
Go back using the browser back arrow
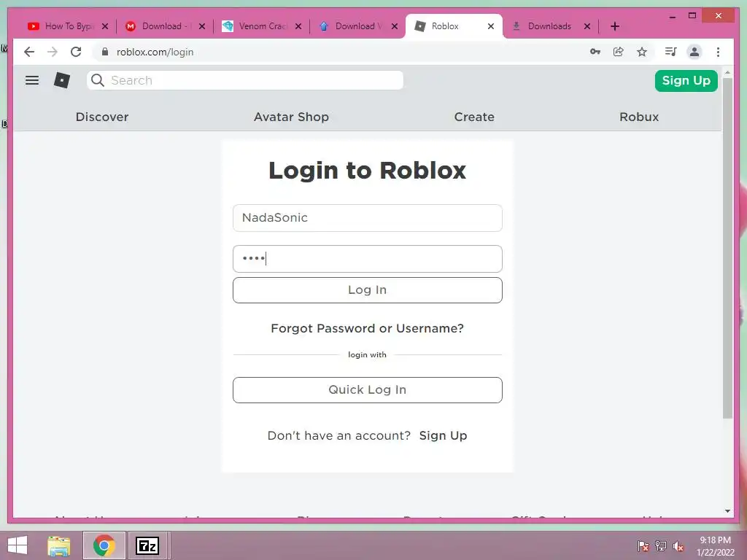coord(29,52)
